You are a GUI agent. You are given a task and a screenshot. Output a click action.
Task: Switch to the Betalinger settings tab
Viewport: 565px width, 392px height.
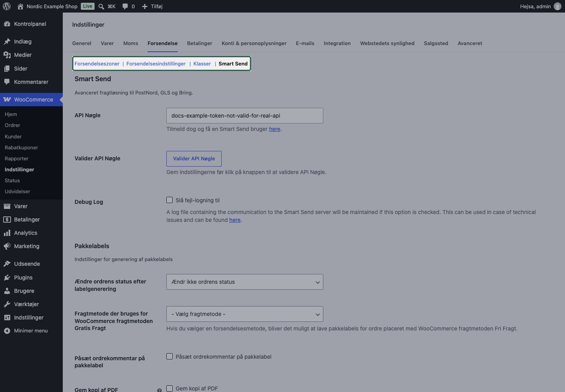pyautogui.click(x=200, y=43)
